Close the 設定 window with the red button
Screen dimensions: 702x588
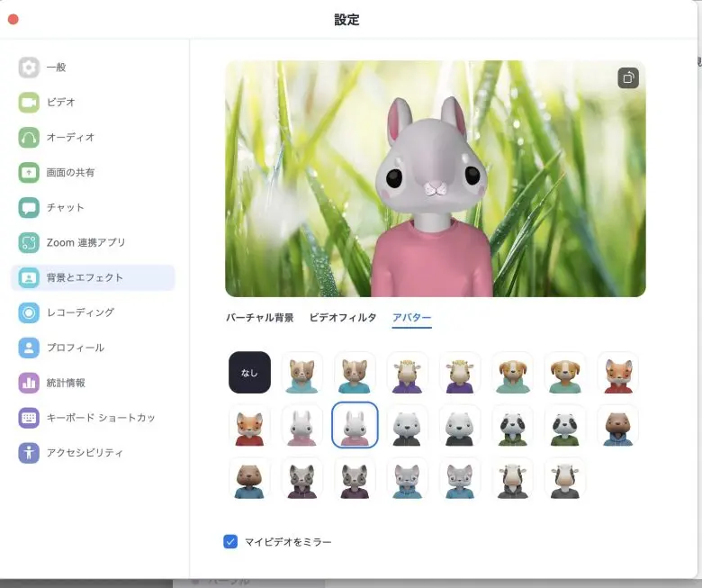pos(13,19)
